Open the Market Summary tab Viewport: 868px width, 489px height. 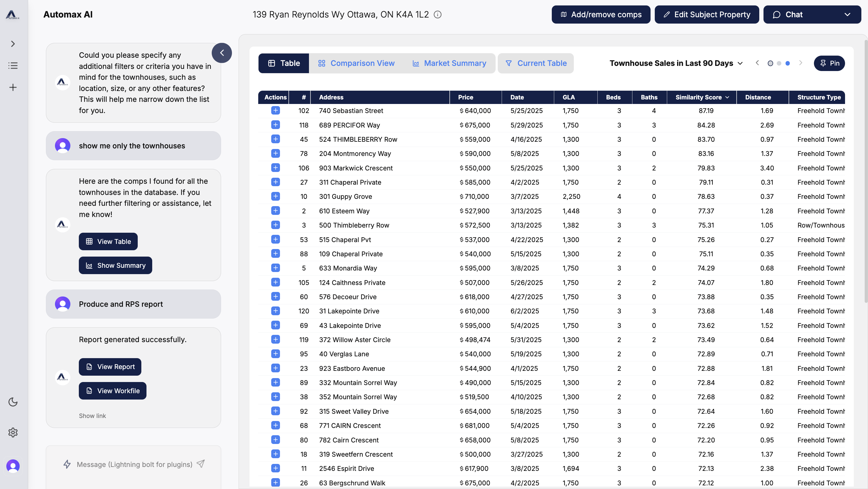(449, 63)
